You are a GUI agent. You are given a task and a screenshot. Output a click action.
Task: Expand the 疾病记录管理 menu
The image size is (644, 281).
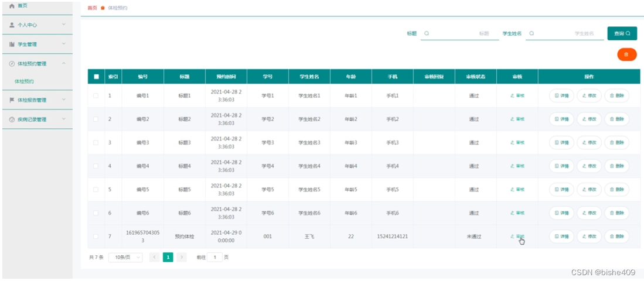[38, 119]
